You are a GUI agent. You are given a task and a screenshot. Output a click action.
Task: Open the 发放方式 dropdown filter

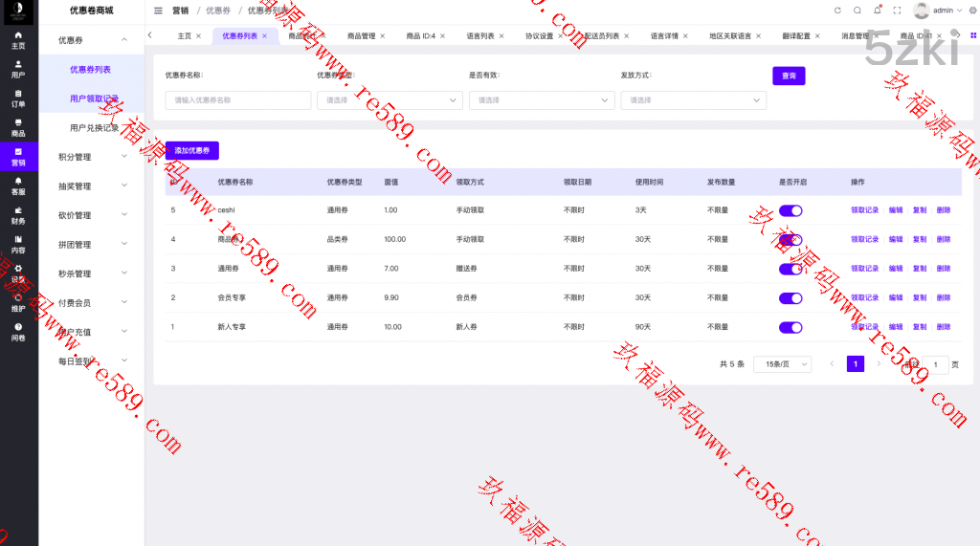click(693, 99)
